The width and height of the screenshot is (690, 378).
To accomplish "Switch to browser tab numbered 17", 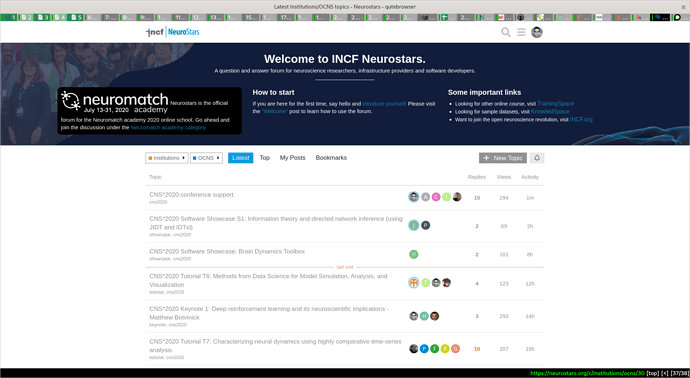I will coord(286,18).
